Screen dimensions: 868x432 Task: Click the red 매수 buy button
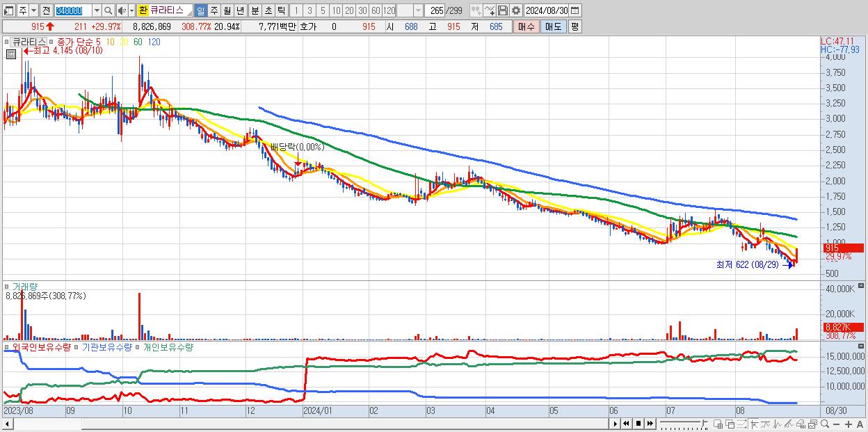point(526,26)
